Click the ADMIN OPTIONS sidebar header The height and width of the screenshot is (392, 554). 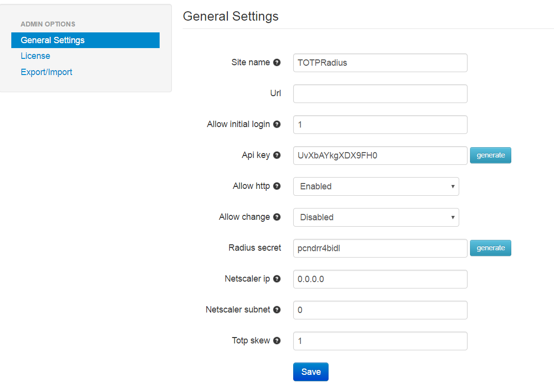(48, 24)
